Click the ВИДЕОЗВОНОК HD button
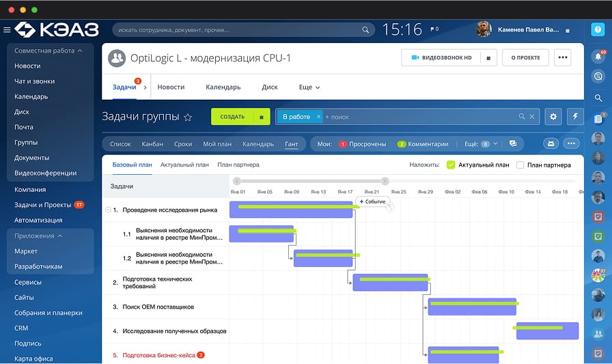 click(x=442, y=58)
